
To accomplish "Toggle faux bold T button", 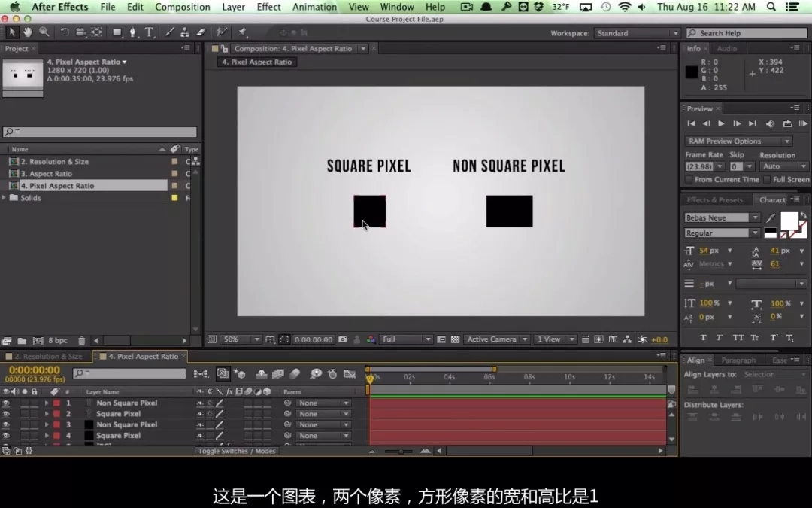I will [703, 337].
